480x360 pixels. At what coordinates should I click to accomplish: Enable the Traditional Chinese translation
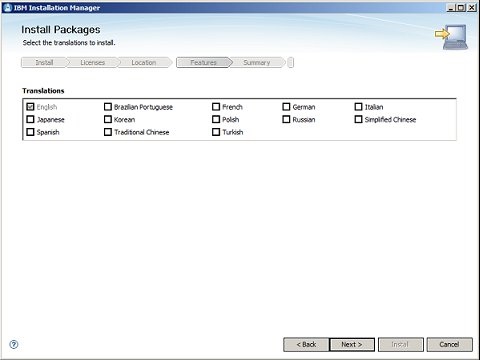point(108,132)
